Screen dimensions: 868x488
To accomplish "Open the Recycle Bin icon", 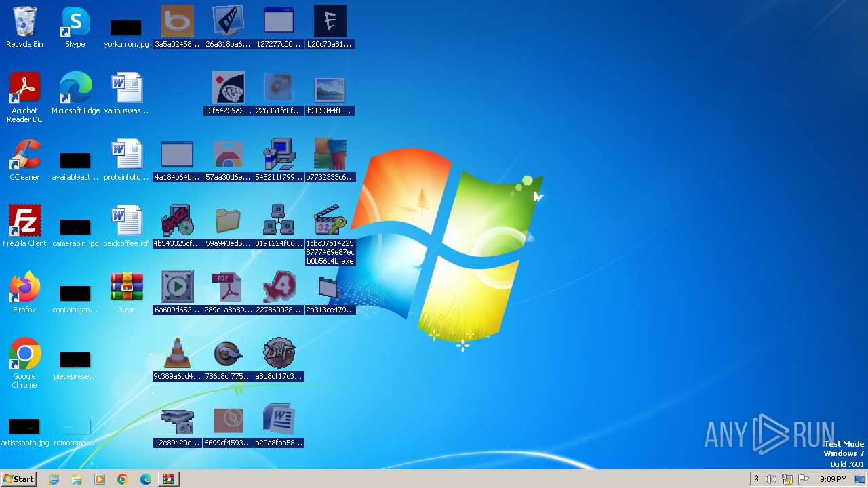I will point(24,22).
